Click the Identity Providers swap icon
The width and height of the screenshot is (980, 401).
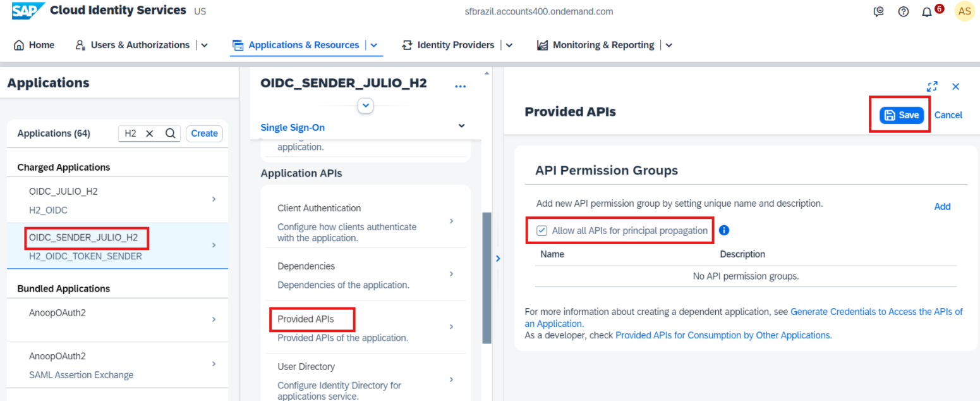(x=407, y=45)
